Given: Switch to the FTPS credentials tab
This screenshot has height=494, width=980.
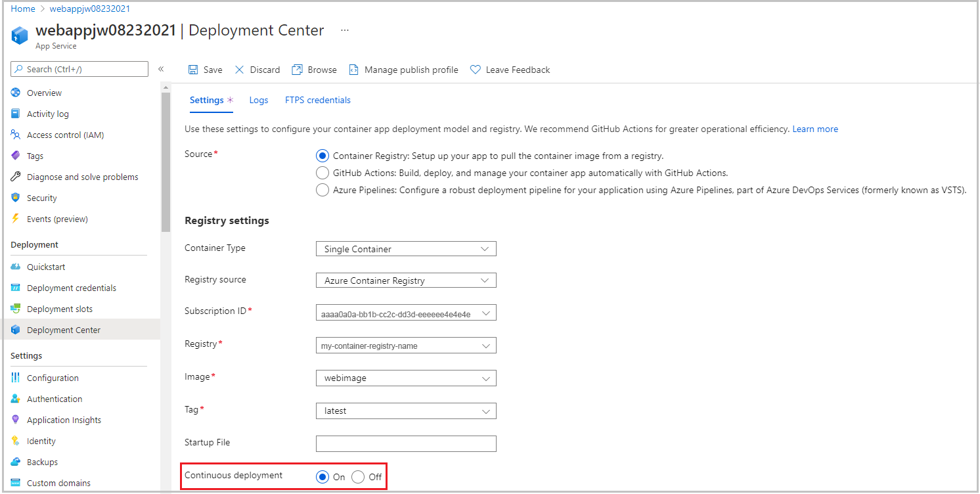Looking at the screenshot, I should 317,100.
